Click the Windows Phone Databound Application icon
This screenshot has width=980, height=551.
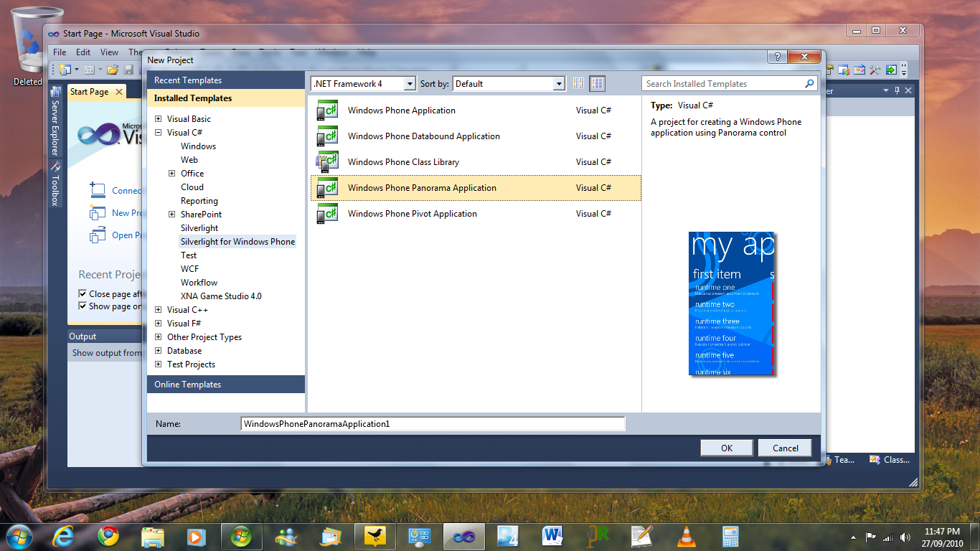click(327, 136)
